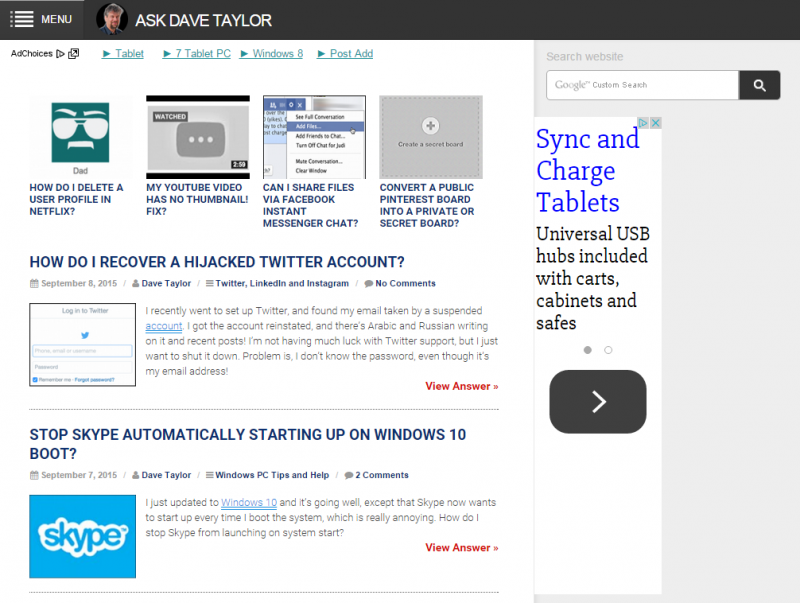Close the sidebar ad with X icon

pos(656,123)
